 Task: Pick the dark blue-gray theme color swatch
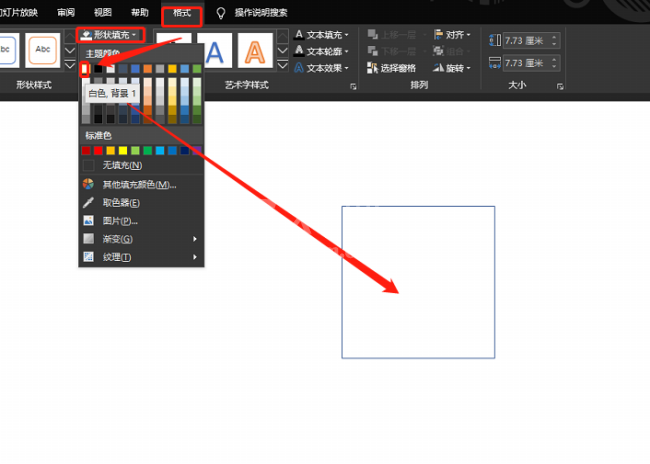(123, 69)
